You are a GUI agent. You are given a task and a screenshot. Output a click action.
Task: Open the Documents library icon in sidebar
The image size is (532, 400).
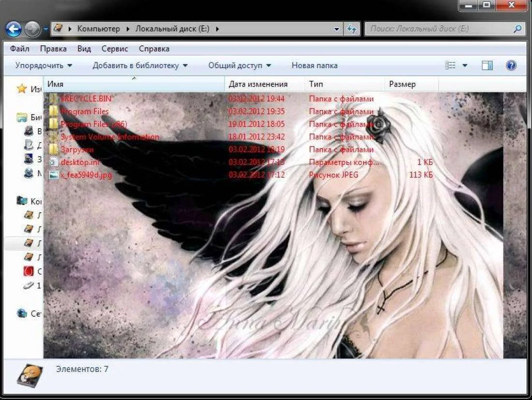[29, 145]
